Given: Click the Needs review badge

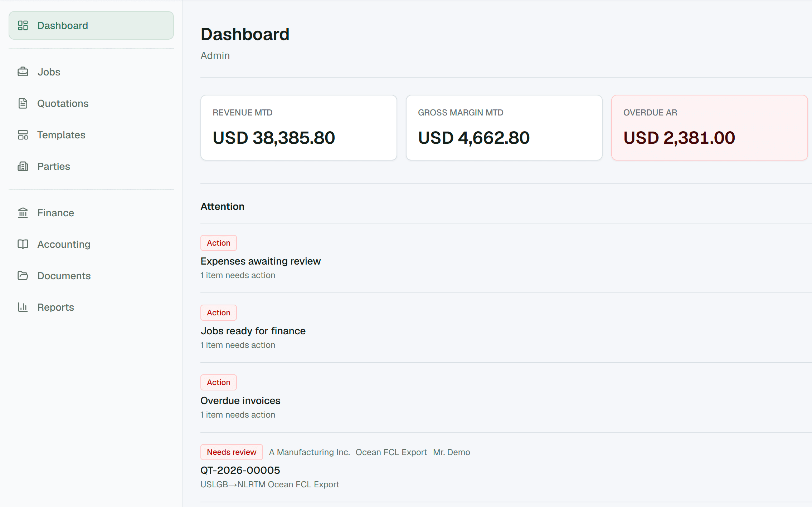Looking at the screenshot, I should tap(232, 452).
